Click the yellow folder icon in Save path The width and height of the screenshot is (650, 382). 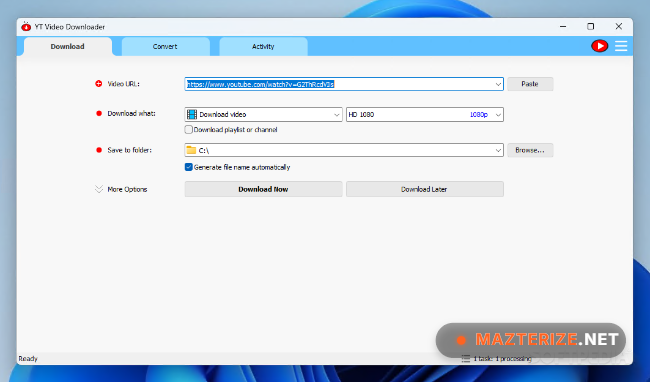tap(191, 150)
